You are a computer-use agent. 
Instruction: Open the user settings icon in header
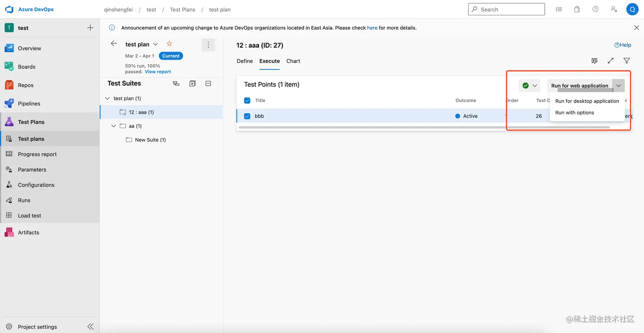pos(614,9)
